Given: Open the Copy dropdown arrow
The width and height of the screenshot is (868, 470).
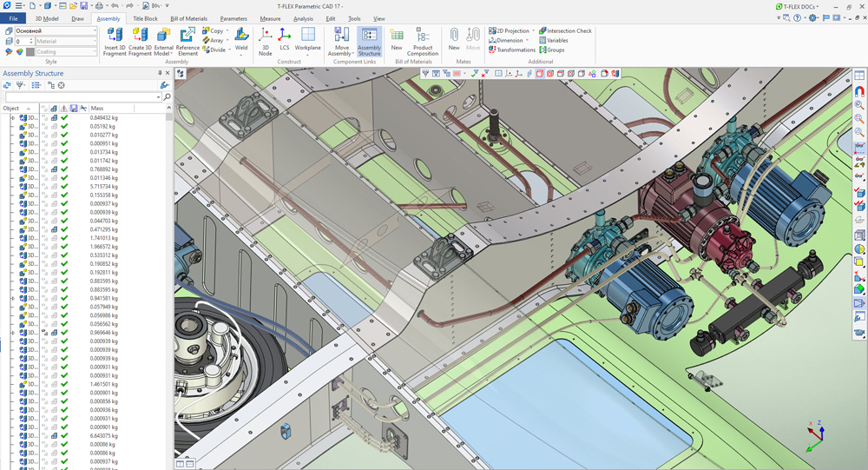Looking at the screenshot, I should pos(227,31).
